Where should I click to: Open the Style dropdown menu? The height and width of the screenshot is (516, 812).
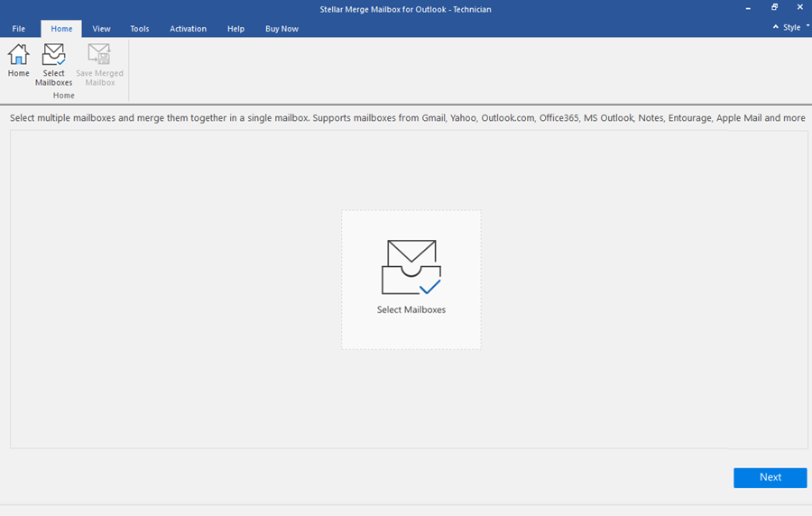click(791, 27)
